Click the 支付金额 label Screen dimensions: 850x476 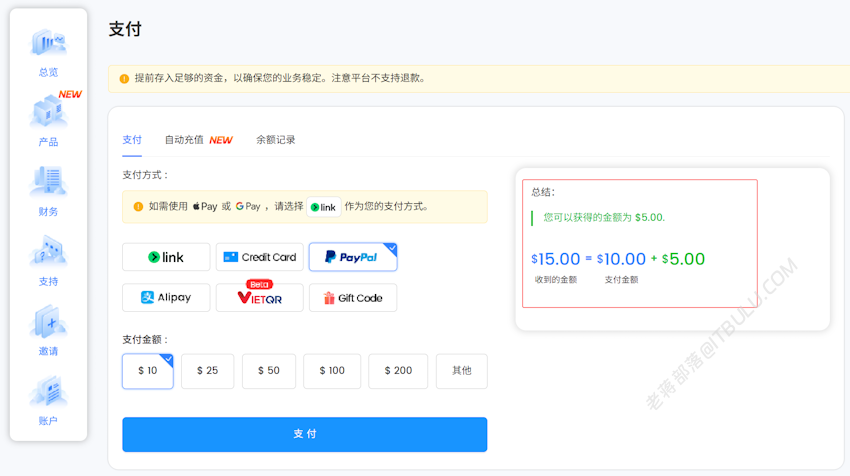coord(145,340)
